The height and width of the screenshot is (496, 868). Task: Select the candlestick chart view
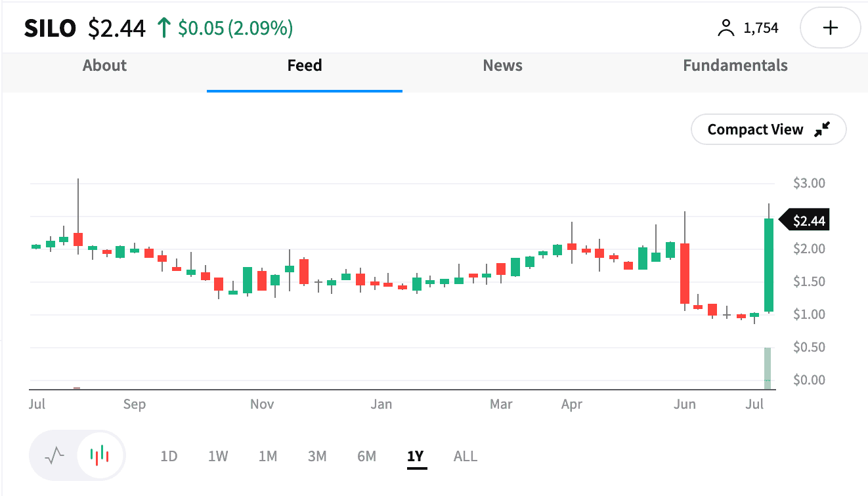tap(100, 455)
